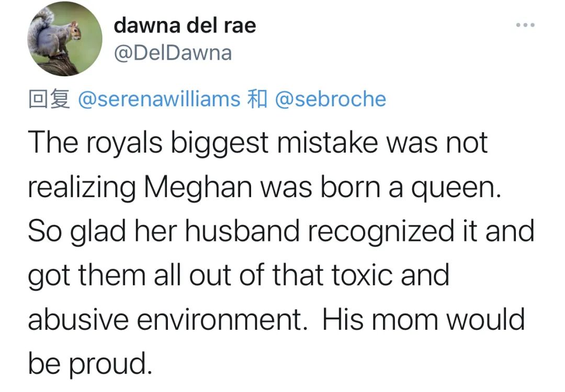Open dawna del rae's profile name
The height and width of the screenshot is (392, 565).
pos(185,25)
